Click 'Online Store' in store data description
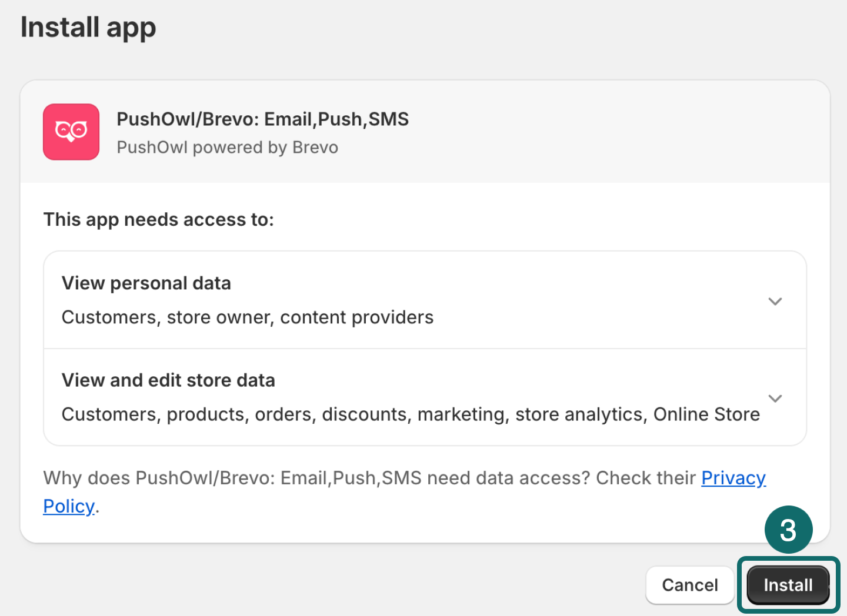Viewport: 847px width, 616px height. point(706,414)
